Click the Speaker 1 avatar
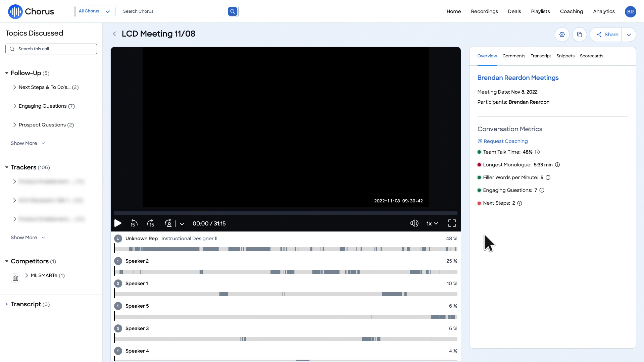Screen dimensions: 644x362 [118, 283]
